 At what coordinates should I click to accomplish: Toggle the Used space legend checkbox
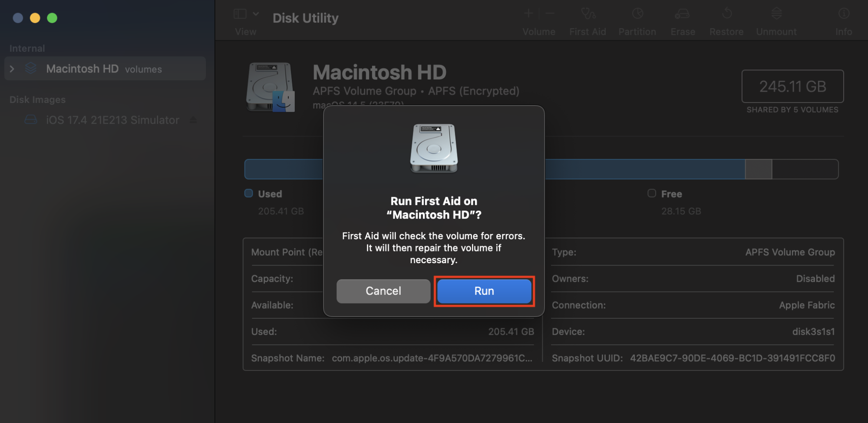(248, 194)
